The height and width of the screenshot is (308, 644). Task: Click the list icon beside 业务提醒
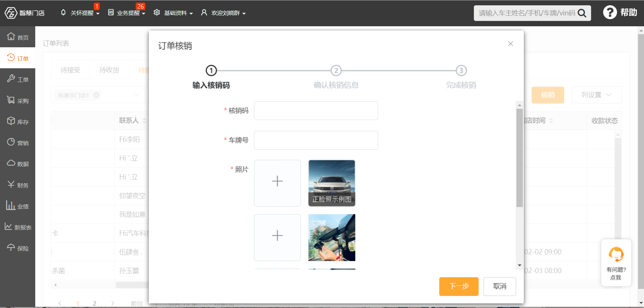coord(111,12)
